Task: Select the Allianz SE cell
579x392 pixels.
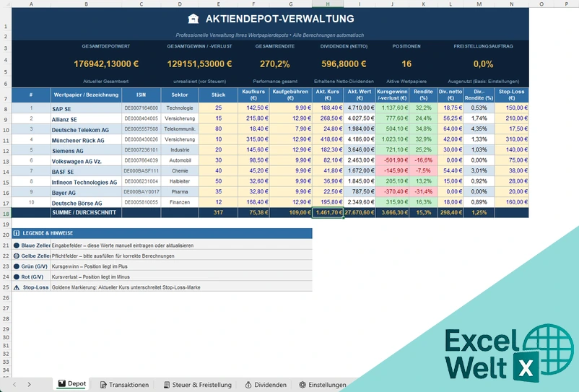Action: tap(86, 118)
